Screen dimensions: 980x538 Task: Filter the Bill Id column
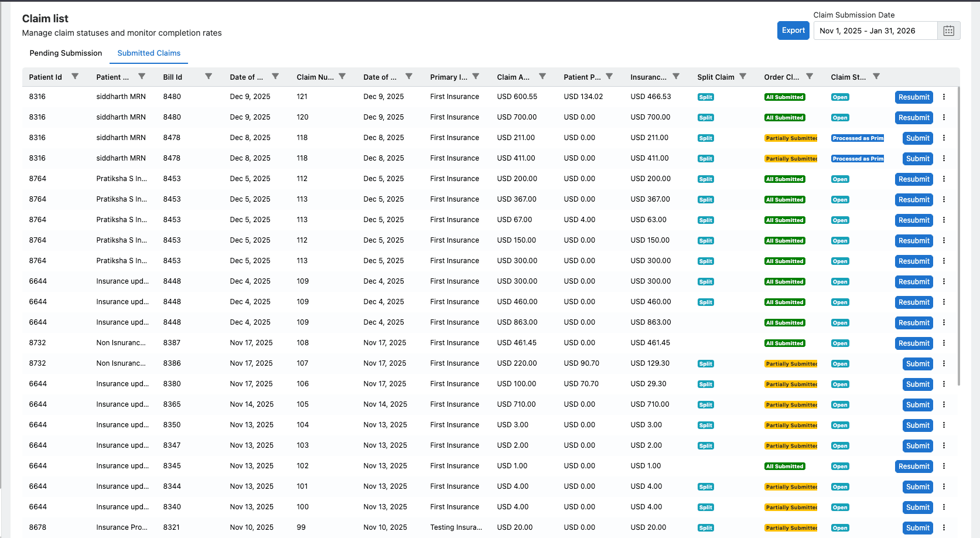pyautogui.click(x=209, y=76)
